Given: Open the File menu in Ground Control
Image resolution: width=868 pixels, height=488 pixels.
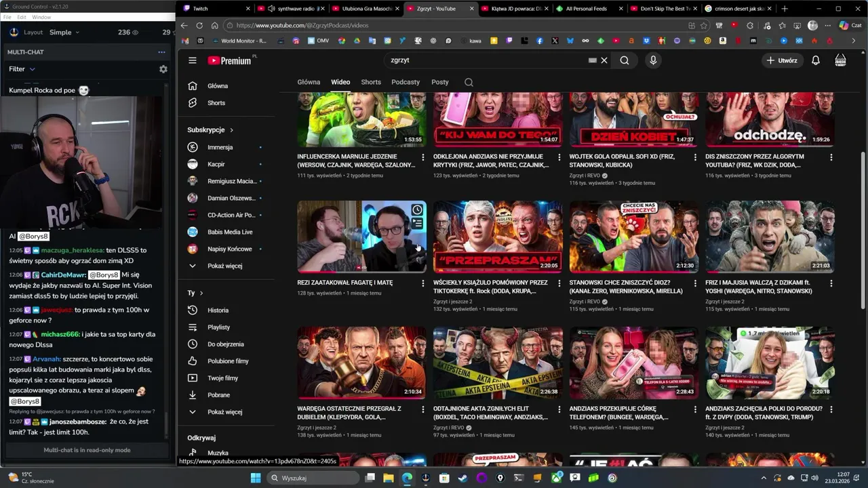Looking at the screenshot, I should tap(7, 17).
